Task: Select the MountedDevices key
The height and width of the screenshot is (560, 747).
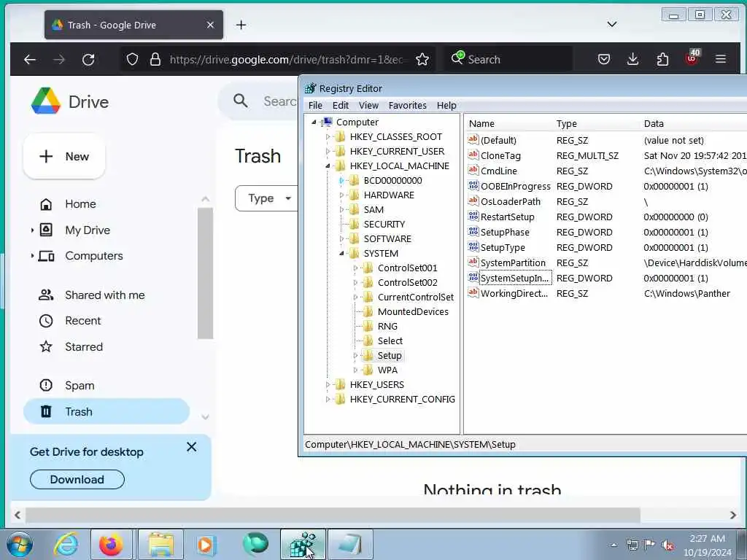Action: (x=413, y=312)
